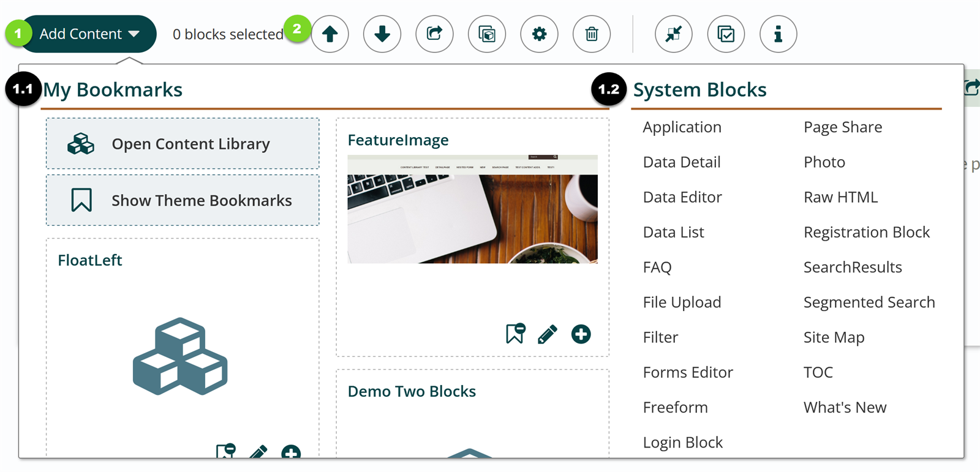
Task: Choose What's New system block
Action: [845, 407]
